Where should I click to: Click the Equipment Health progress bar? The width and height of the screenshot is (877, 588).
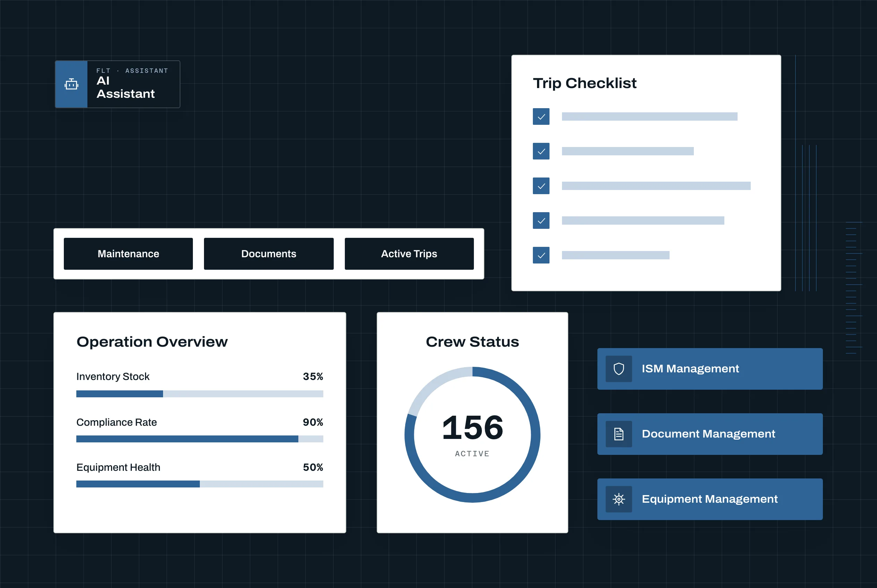(199, 484)
